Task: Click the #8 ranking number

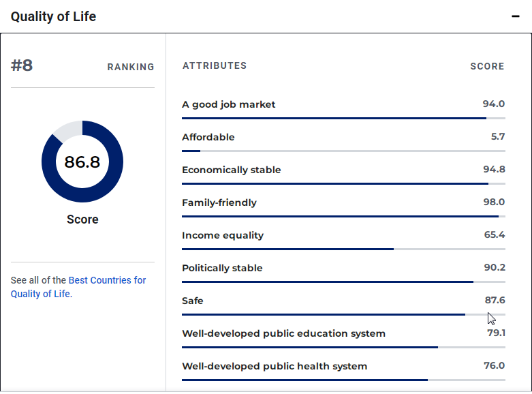Action: tap(22, 66)
